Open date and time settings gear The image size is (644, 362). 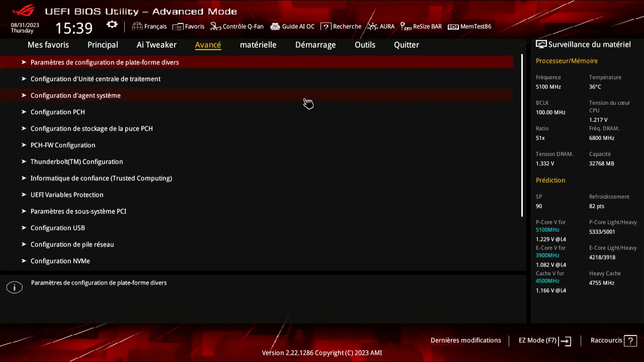tap(112, 24)
